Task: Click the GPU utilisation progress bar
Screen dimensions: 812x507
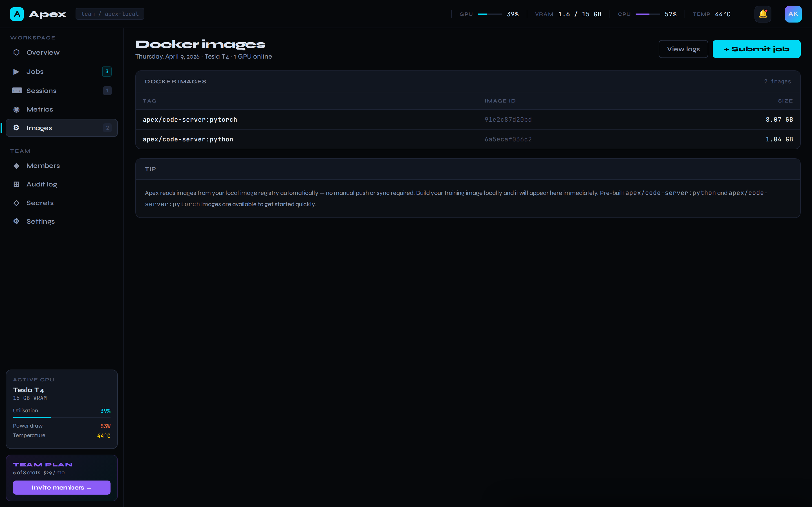Action: [x=61, y=417]
